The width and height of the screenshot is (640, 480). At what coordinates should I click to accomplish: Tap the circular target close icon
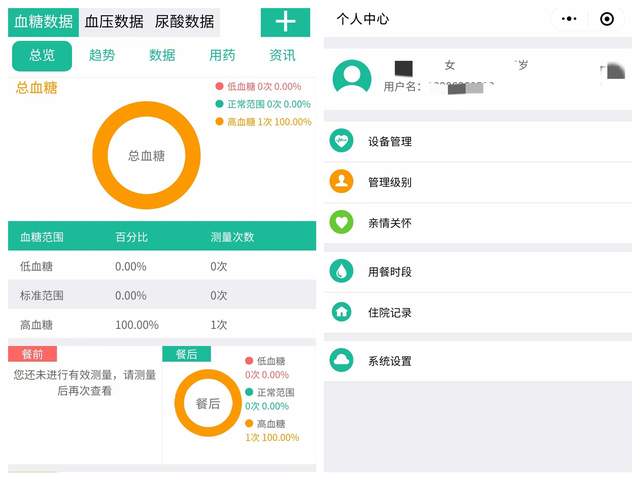click(x=607, y=19)
